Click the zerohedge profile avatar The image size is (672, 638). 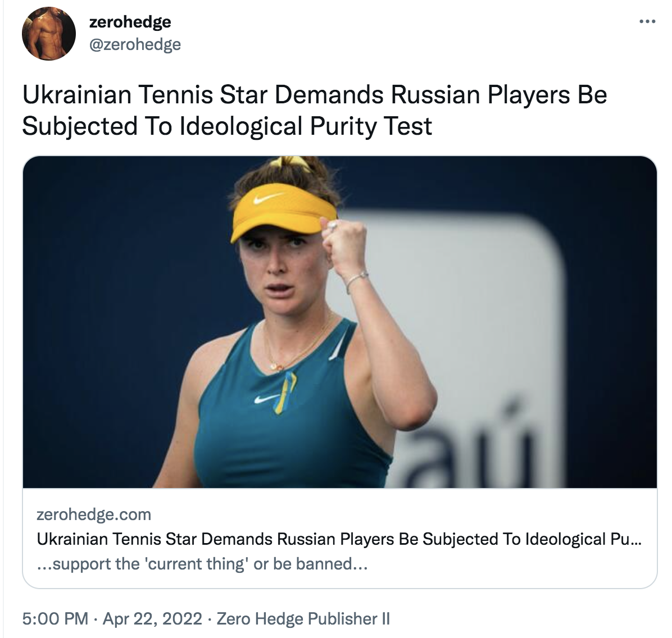pyautogui.click(x=49, y=34)
